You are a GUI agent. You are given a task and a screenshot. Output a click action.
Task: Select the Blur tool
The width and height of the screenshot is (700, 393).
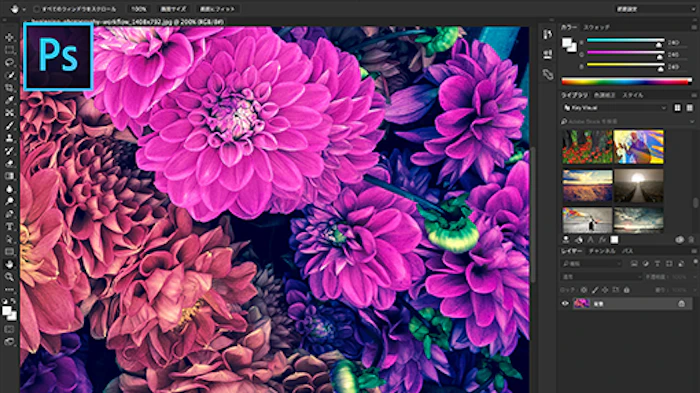pos(9,188)
